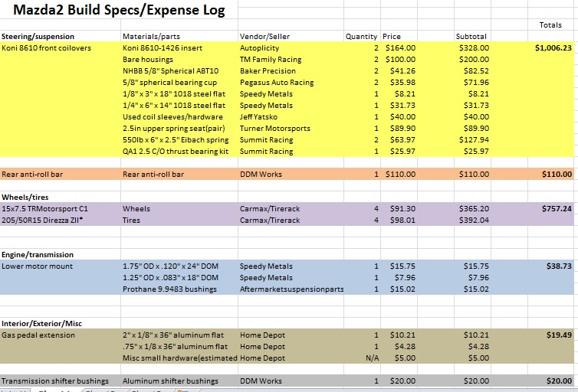Select the 'Steering/suspension' header cell
The width and height of the screenshot is (578, 392).
point(60,37)
